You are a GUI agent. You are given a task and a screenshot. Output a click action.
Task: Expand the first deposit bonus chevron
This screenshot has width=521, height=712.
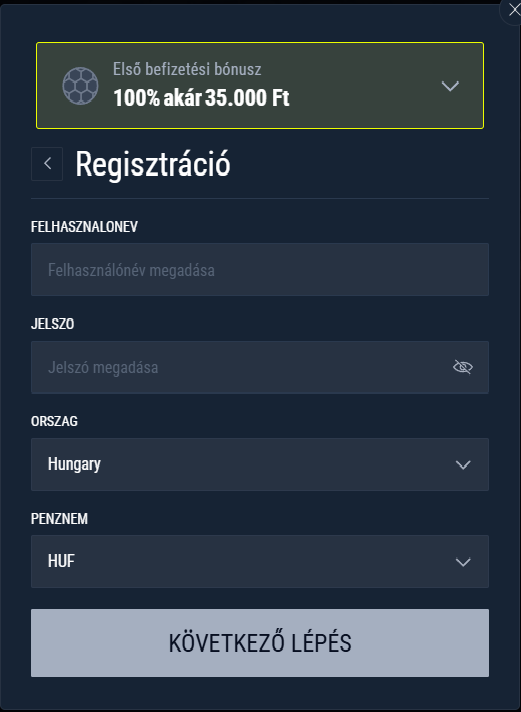coord(450,86)
